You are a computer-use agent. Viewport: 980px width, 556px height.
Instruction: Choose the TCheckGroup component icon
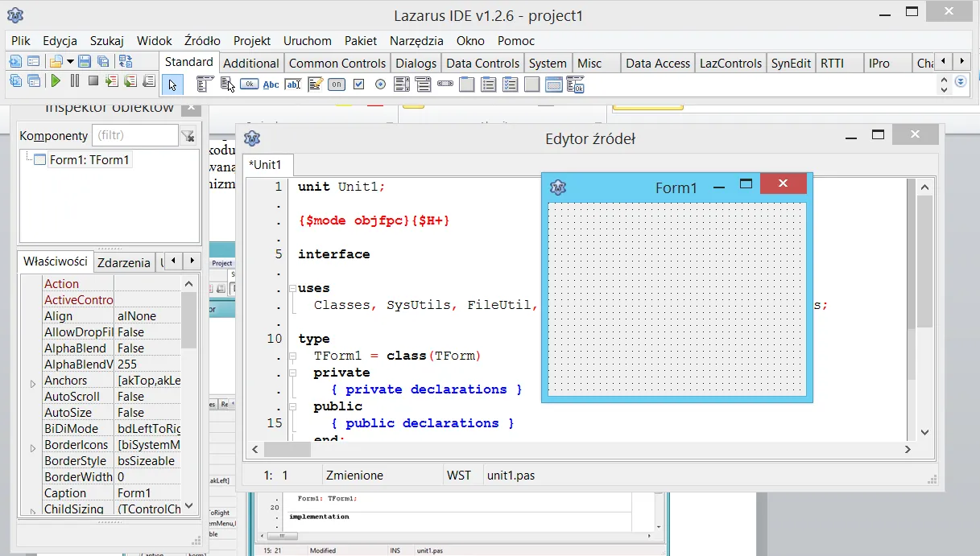point(510,84)
